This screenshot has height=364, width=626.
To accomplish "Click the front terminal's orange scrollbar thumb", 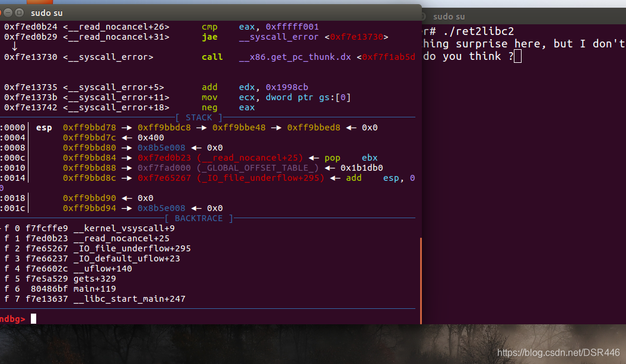I will click(421, 280).
